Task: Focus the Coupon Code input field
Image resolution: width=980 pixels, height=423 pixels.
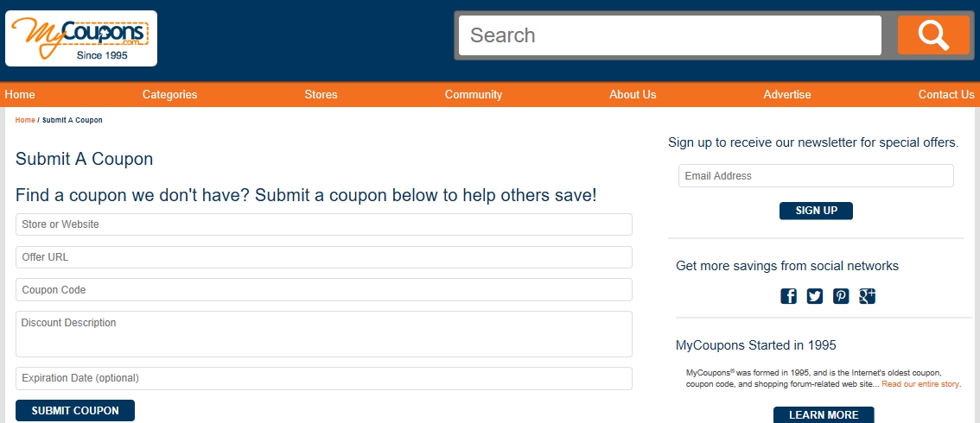Action: [x=324, y=290]
